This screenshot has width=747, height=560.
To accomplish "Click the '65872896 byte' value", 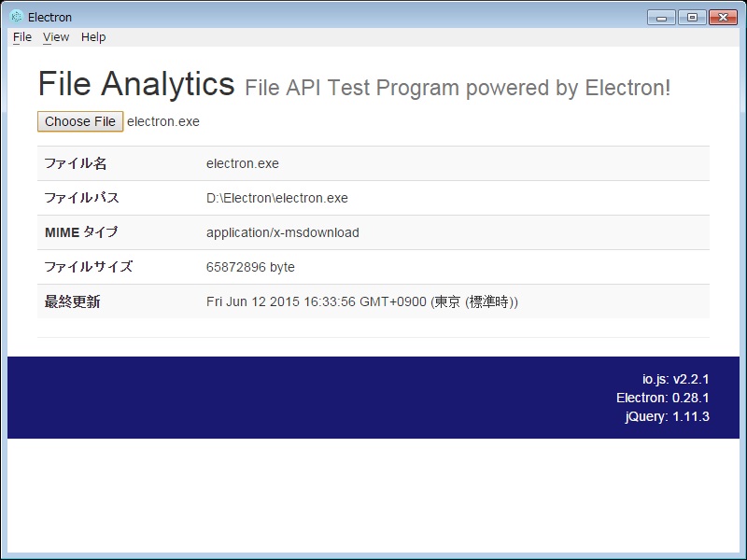I will [x=250, y=267].
